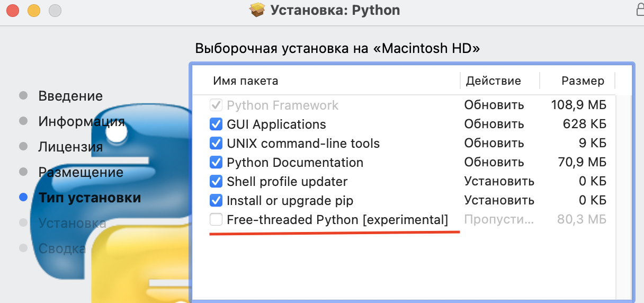Uncheck Install or upgrade pip checkbox
Screen dimensions: 644x303
click(x=216, y=201)
